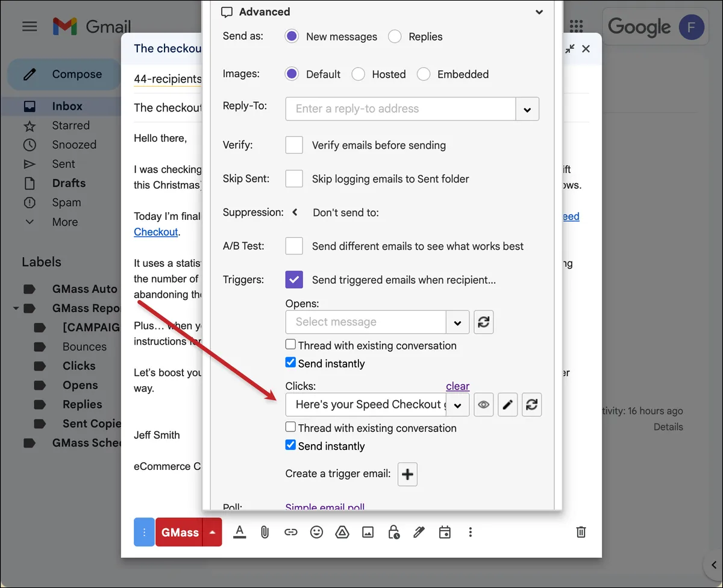Click the blue GMass options dots button
The width and height of the screenshot is (723, 588).
point(144,532)
